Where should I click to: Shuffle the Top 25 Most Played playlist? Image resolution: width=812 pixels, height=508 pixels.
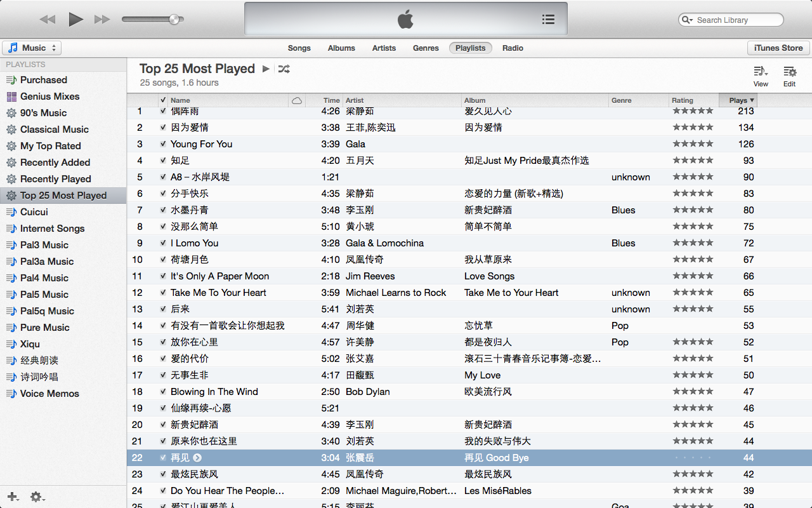point(284,69)
